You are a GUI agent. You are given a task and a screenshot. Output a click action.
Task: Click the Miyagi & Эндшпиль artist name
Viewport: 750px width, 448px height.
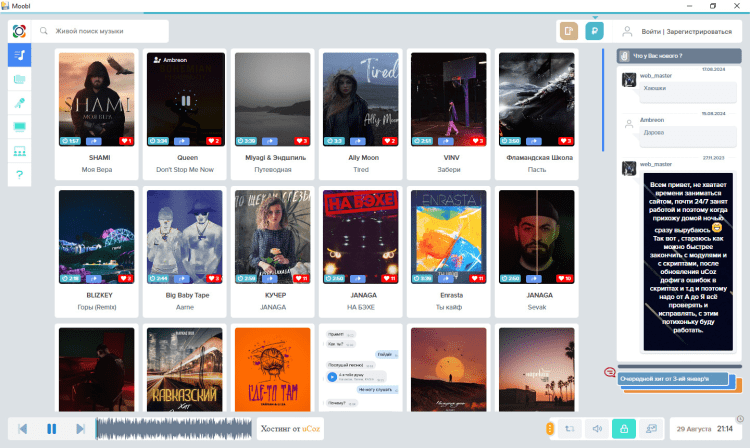[276, 158]
